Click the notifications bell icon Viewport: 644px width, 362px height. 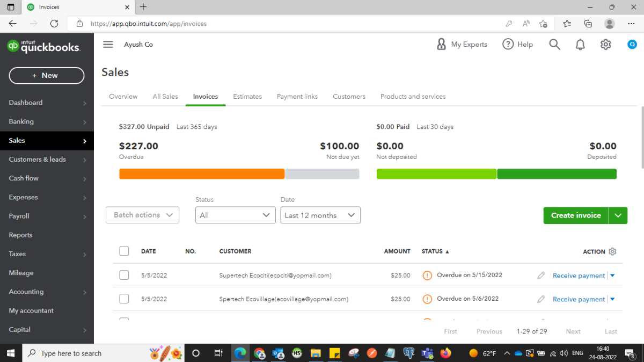(x=580, y=45)
